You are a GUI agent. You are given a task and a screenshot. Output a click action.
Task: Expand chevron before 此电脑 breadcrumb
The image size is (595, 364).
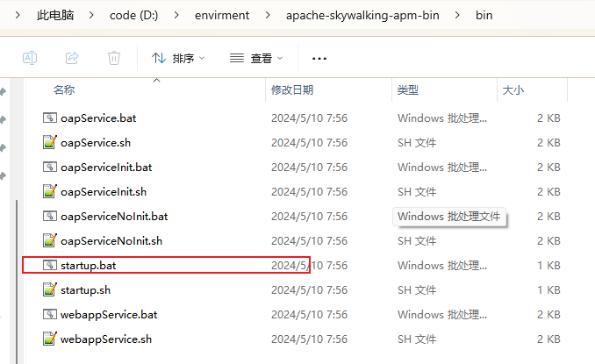coord(18,15)
